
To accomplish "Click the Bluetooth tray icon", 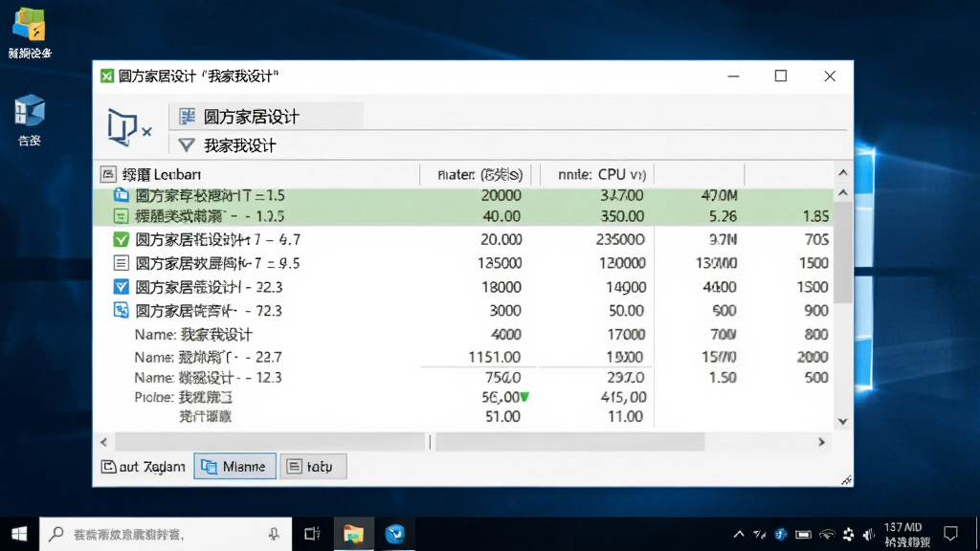I will tap(781, 534).
